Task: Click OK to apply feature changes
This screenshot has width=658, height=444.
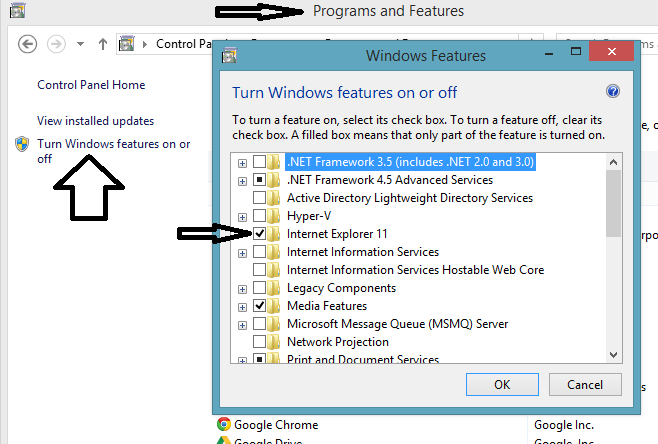Action: [502, 384]
